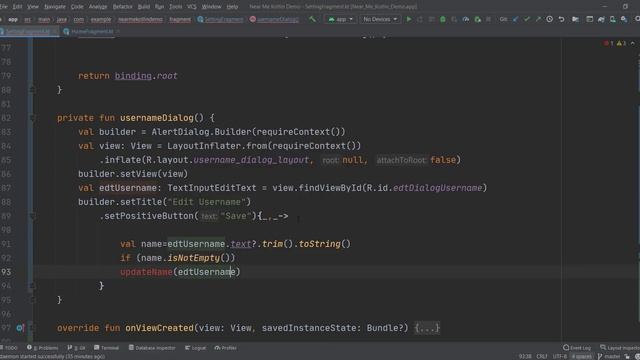Click the Make Project hammer icon
Viewport: 640px width, 360px height.
tap(312, 19)
